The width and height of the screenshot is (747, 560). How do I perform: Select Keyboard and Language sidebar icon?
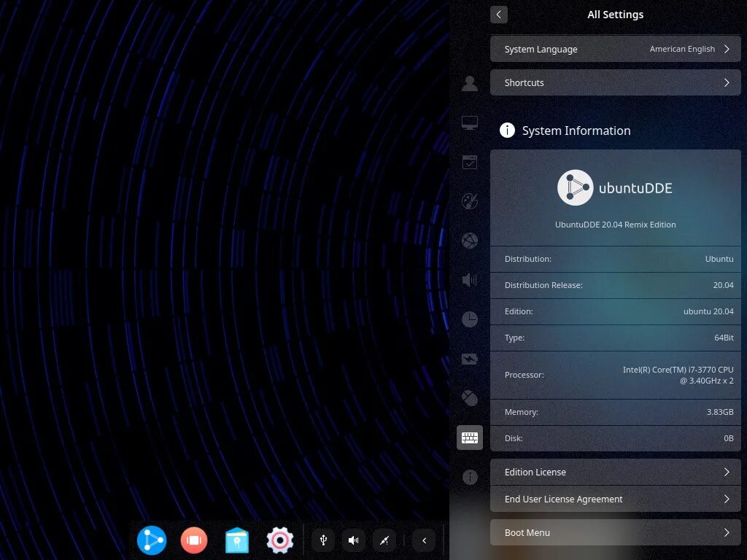pos(470,437)
